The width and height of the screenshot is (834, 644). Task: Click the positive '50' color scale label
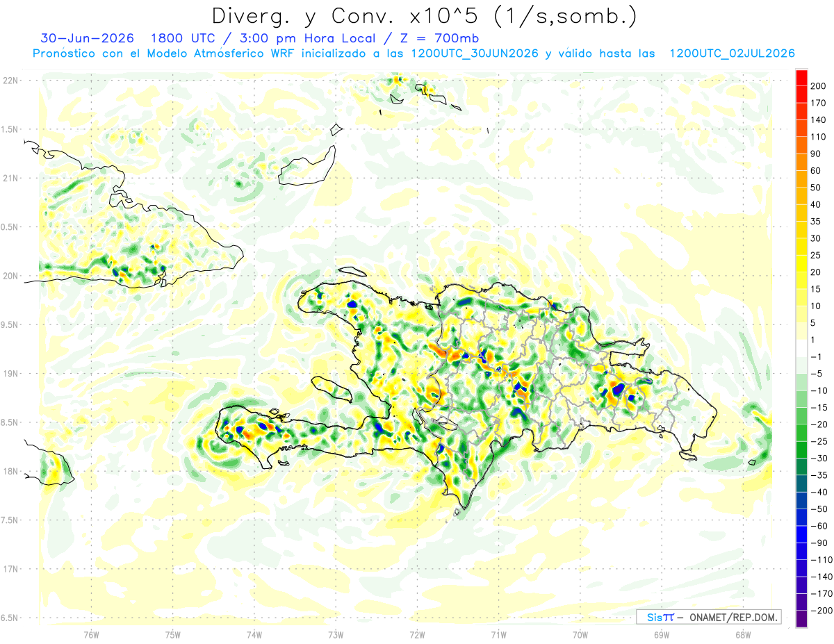816,188
